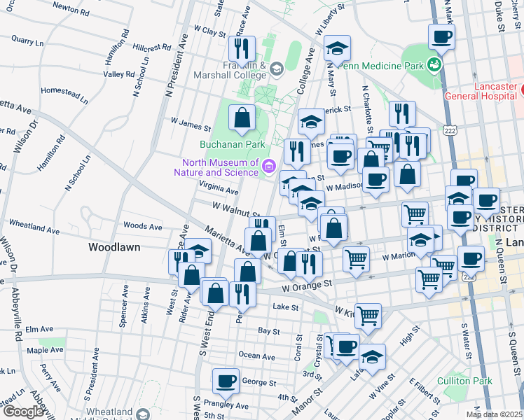Image resolution: width=524 pixels, height=420 pixels.
Task: Click the Bay St street label
Action: pyautogui.click(x=269, y=331)
